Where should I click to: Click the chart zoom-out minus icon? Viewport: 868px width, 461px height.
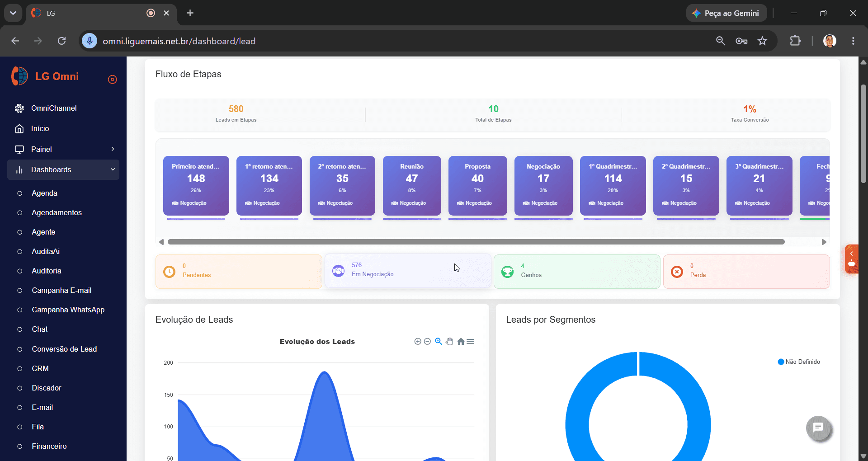click(427, 341)
